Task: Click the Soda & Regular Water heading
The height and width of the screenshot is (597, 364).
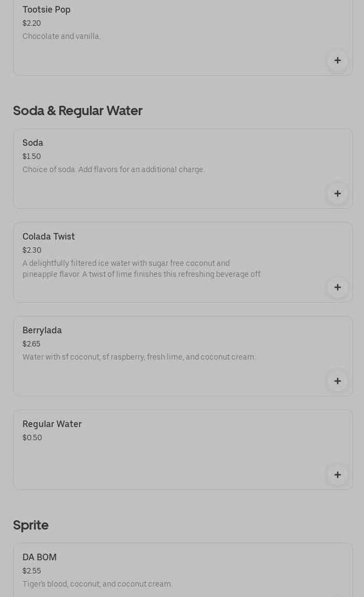Action: tap(78, 111)
